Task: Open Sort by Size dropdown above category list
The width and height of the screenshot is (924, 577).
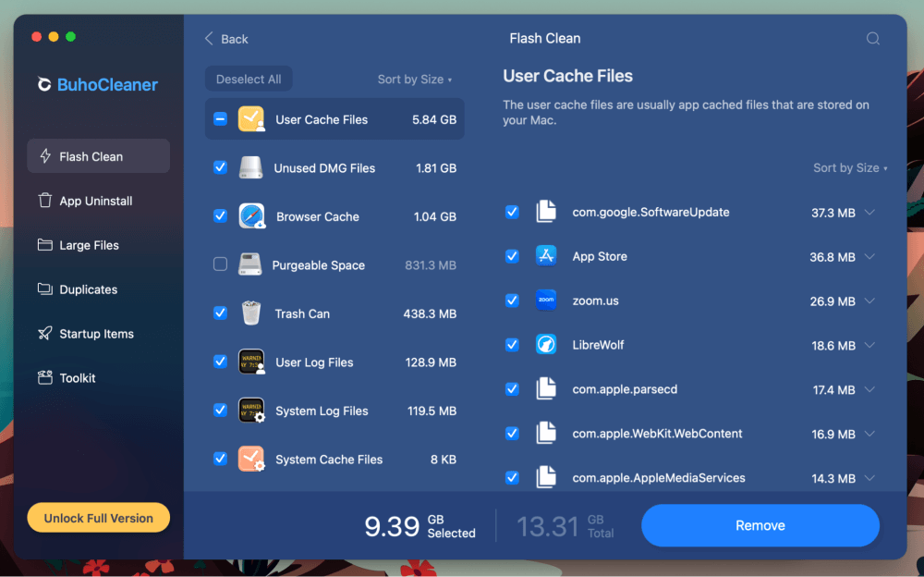Action: [x=415, y=79]
